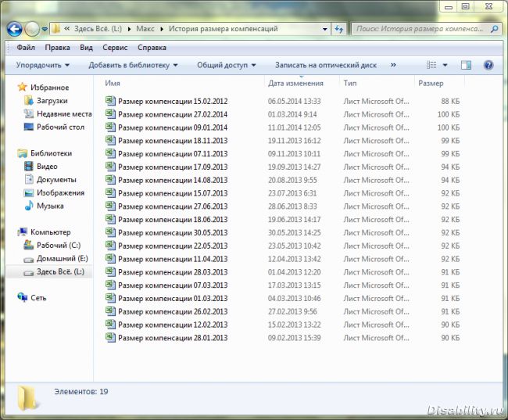Click Макс in the address breadcrumb
The width and height of the screenshot is (508, 420).
coord(145,29)
